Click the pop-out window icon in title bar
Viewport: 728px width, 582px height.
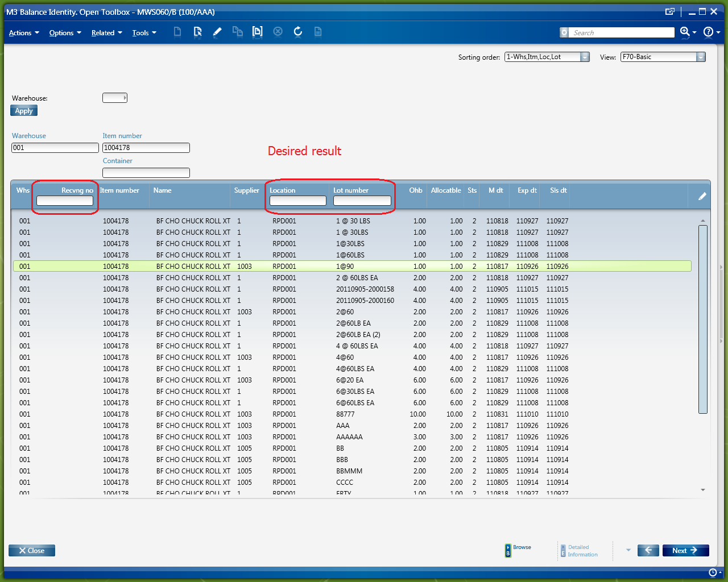point(670,11)
